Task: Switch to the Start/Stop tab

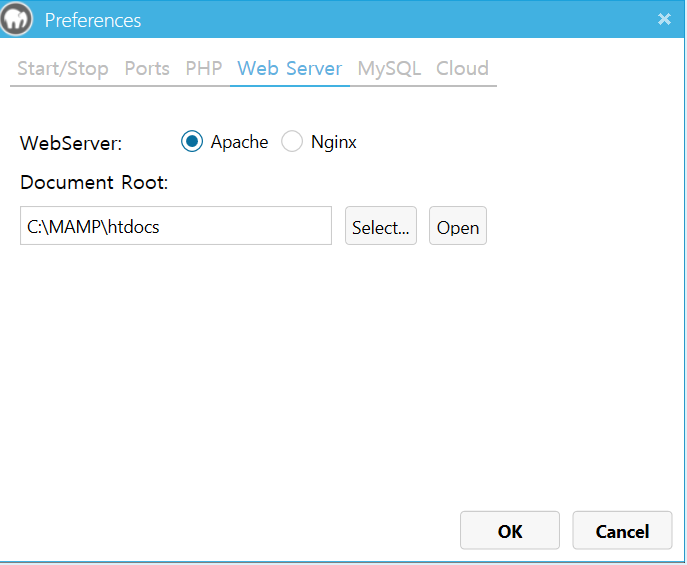Action: point(63,69)
